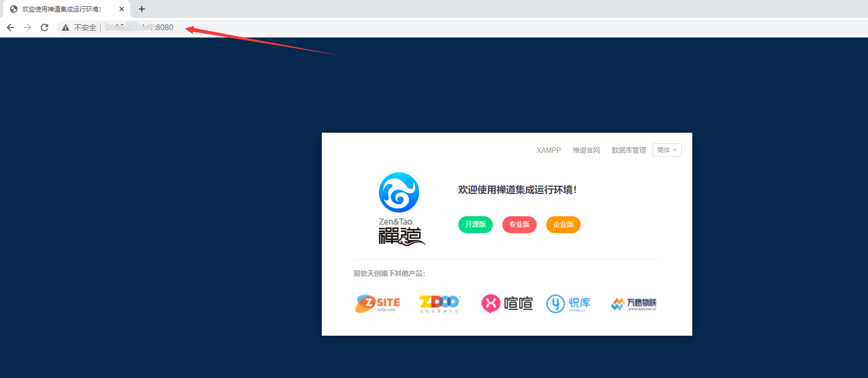Image resolution: width=868 pixels, height=378 pixels.
Task: Open the XAMPP link
Action: coord(549,150)
